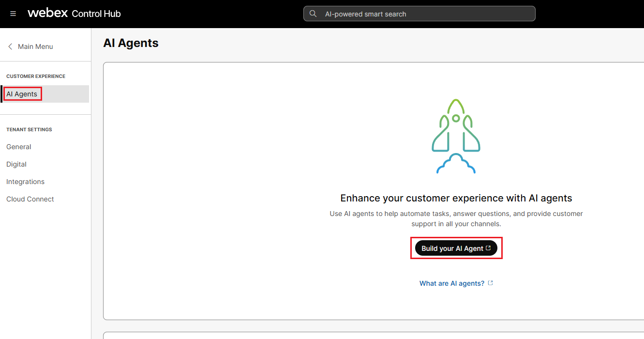Click the AI Agents page heading
The image size is (644, 339).
coord(131,43)
